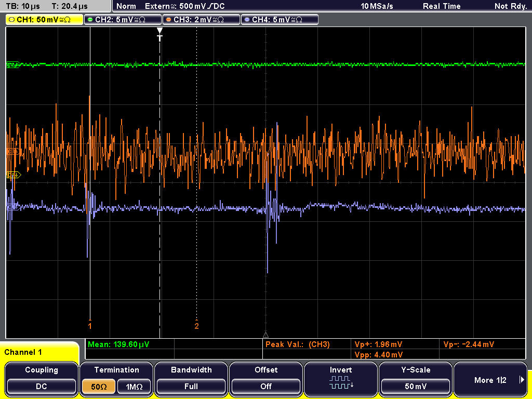Open More 1|2 menu page
The width and height of the screenshot is (532, 399).
(490, 379)
